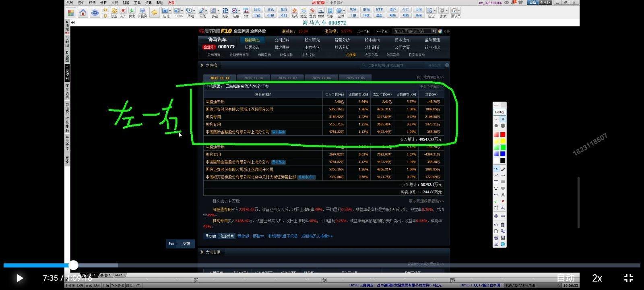This screenshot has height=290, width=644.
Task: Select the freehand pen tool in annotation palette
Action: (x=496, y=169)
